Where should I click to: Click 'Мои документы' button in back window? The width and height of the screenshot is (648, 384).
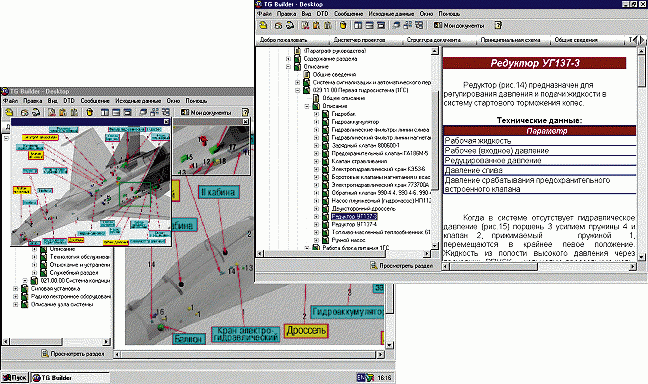pyautogui.click(x=206, y=112)
